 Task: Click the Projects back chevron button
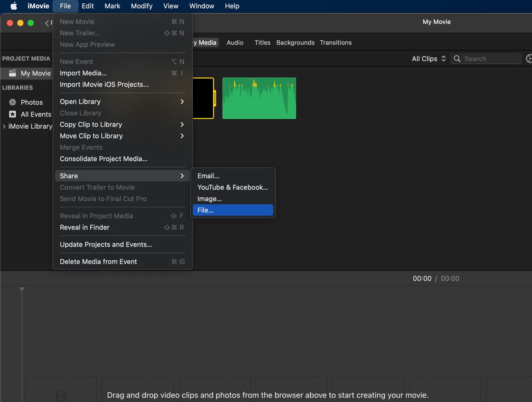click(x=47, y=23)
